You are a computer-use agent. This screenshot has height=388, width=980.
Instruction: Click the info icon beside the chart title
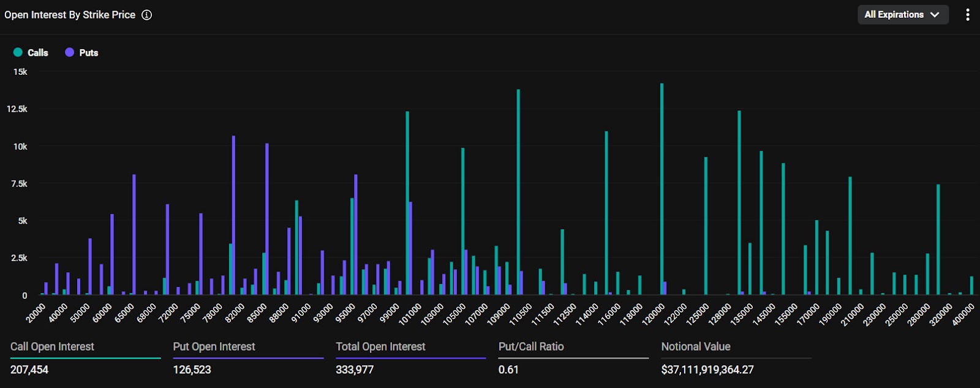(147, 15)
